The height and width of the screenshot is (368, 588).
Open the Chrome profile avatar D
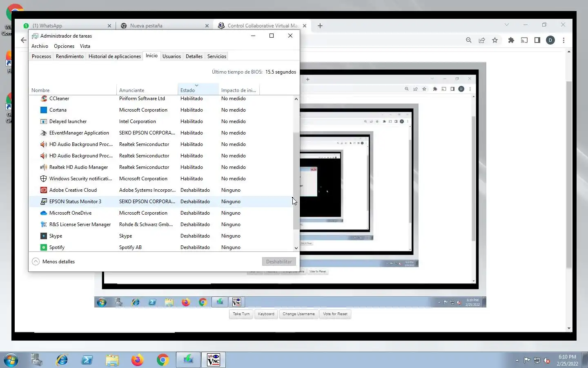tap(550, 40)
